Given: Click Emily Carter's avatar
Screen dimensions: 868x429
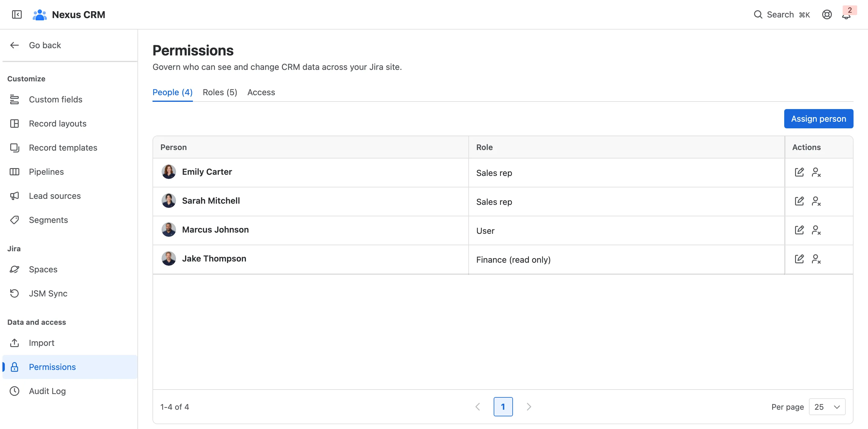Looking at the screenshot, I should 168,172.
